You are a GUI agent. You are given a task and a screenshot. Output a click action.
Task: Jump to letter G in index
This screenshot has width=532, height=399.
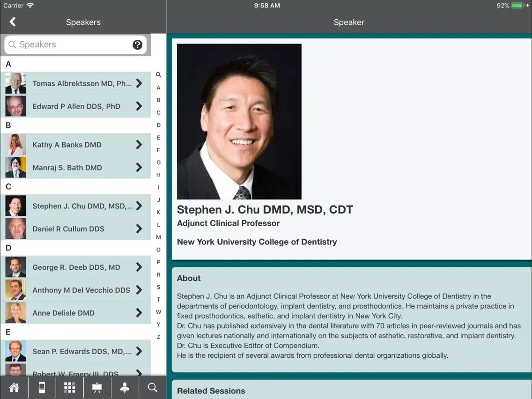click(158, 163)
